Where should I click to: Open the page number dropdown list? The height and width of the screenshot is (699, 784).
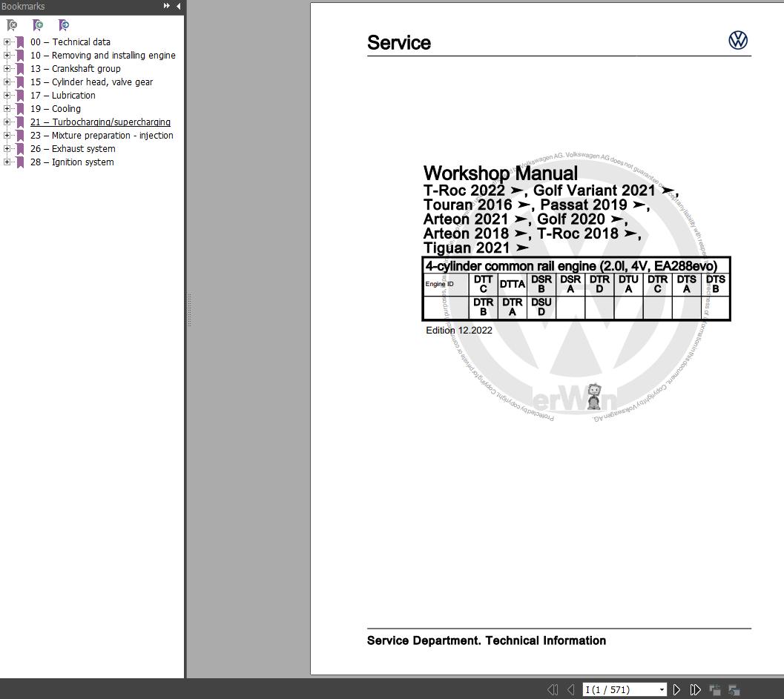[x=662, y=689]
